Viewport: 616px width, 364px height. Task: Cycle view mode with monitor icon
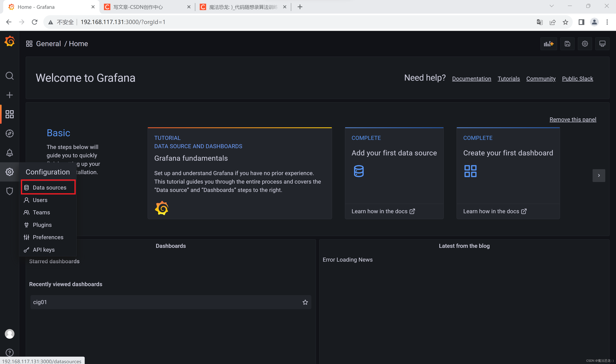click(602, 44)
